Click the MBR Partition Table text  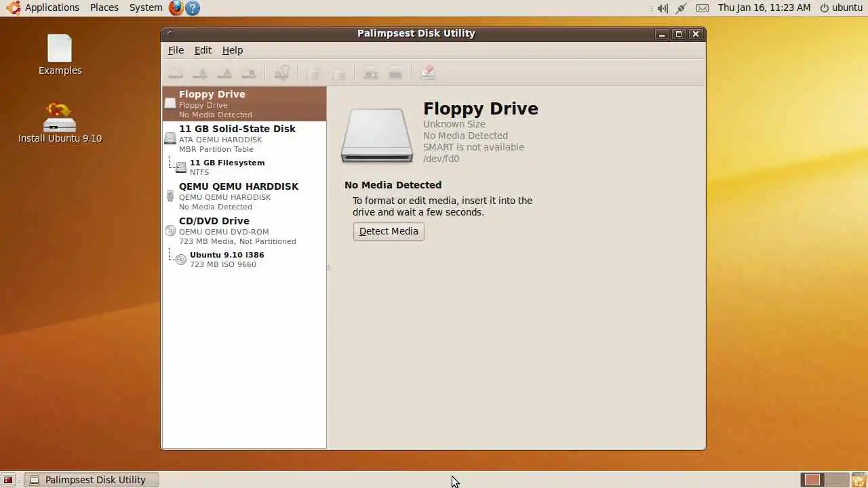point(216,149)
